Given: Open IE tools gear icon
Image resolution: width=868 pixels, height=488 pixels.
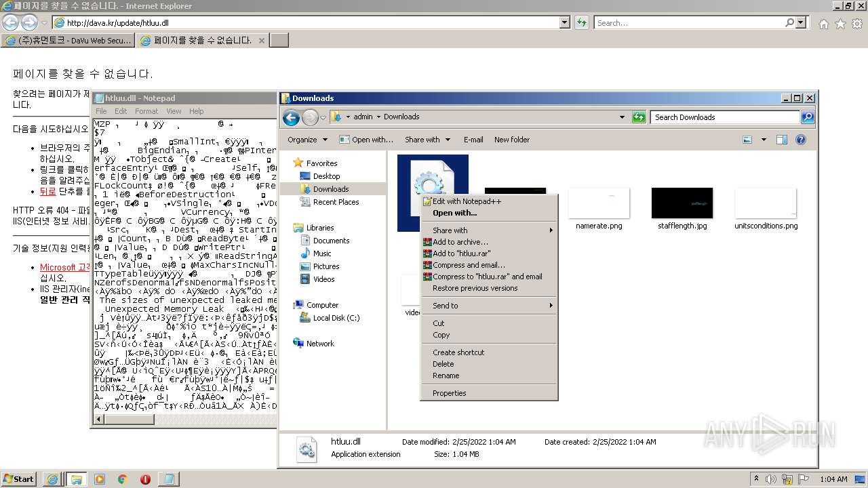Looking at the screenshot, I should pyautogui.click(x=856, y=24).
